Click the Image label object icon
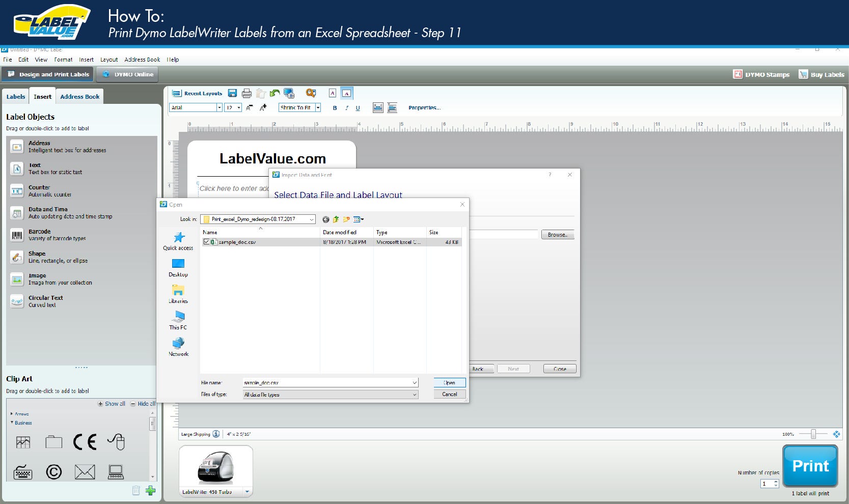The height and width of the screenshot is (504, 849). pos(17,279)
